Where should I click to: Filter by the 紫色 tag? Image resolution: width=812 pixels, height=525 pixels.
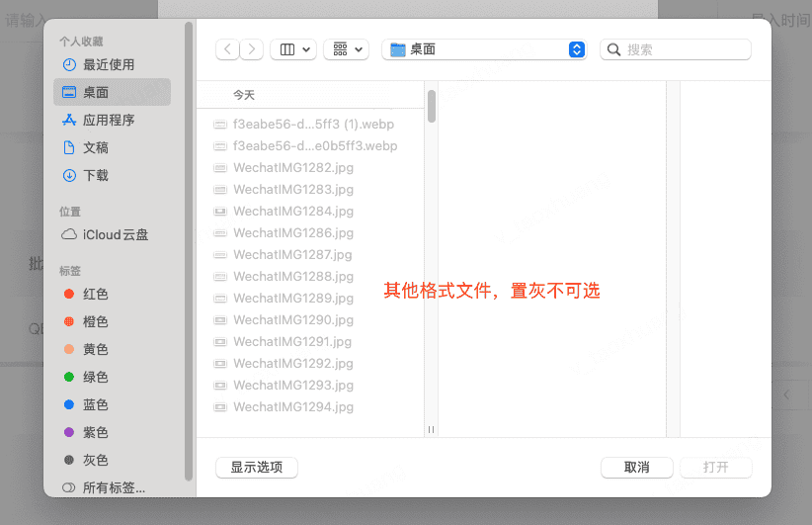point(112,432)
